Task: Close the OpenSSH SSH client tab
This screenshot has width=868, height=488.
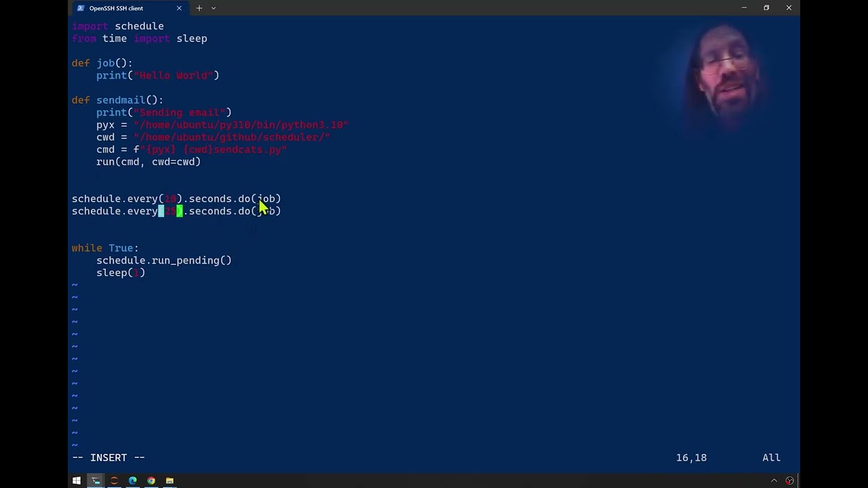Action: (179, 8)
